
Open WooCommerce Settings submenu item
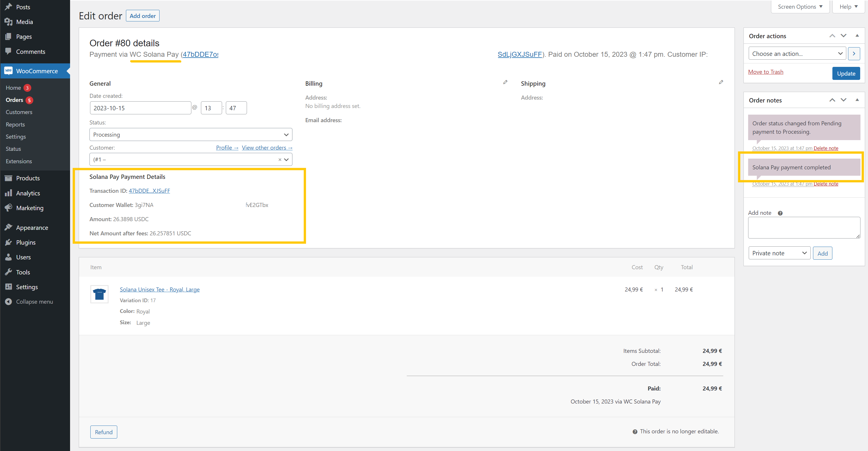[x=16, y=137]
